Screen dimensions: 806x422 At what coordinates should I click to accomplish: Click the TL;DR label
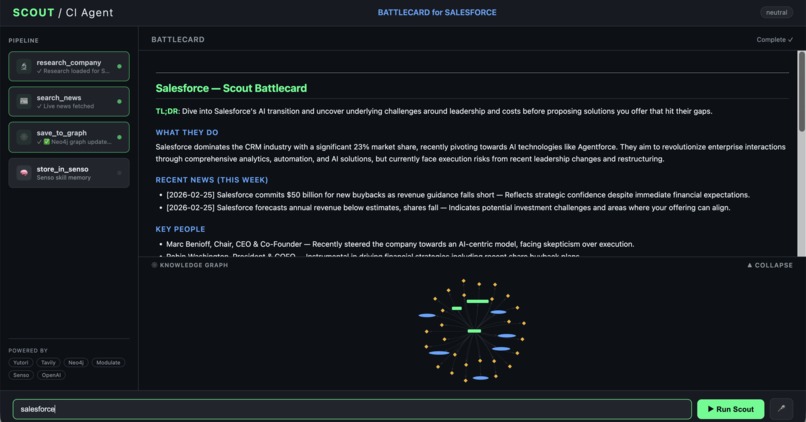point(168,111)
